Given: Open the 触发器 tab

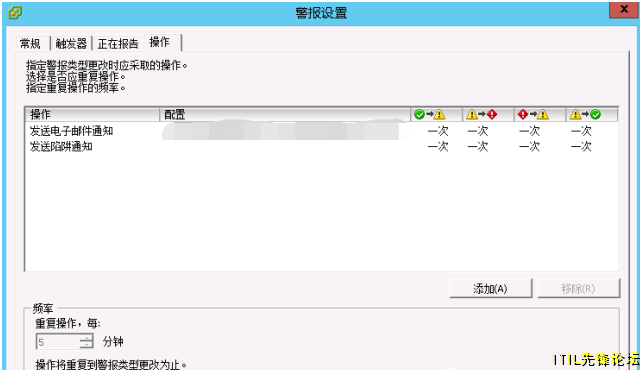Looking at the screenshot, I should tap(71, 43).
